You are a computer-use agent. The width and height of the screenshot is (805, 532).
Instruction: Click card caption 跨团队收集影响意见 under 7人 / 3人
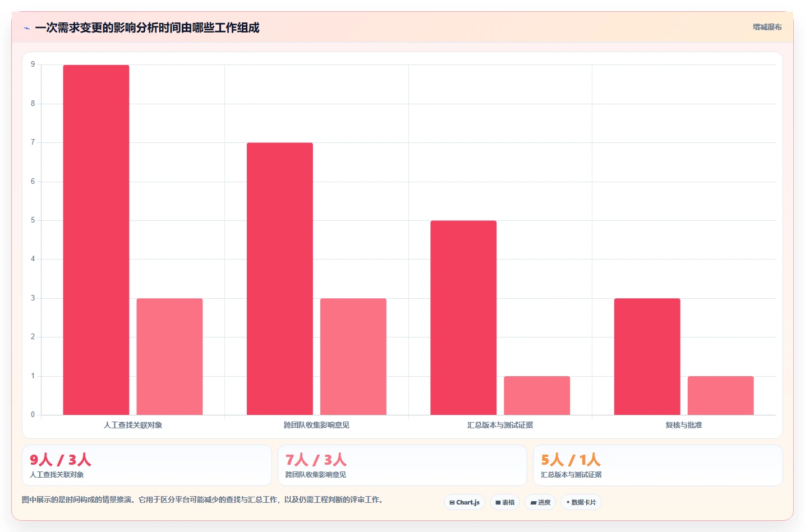[x=316, y=475]
